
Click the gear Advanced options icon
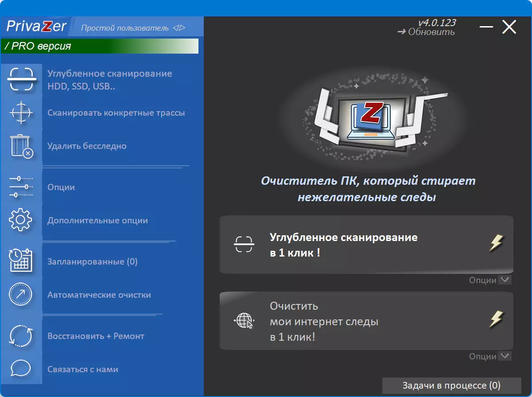(21, 220)
